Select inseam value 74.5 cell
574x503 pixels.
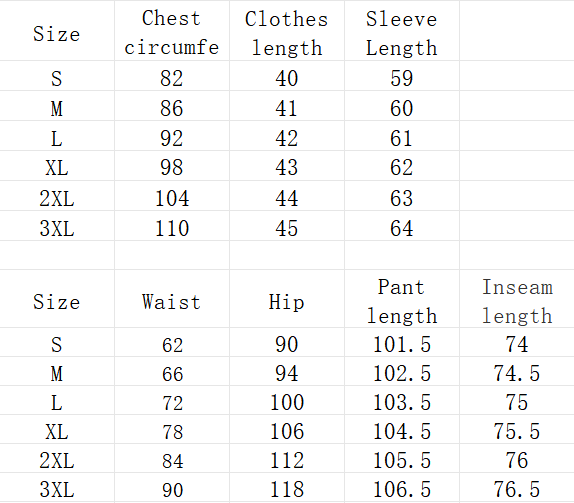[517, 371]
